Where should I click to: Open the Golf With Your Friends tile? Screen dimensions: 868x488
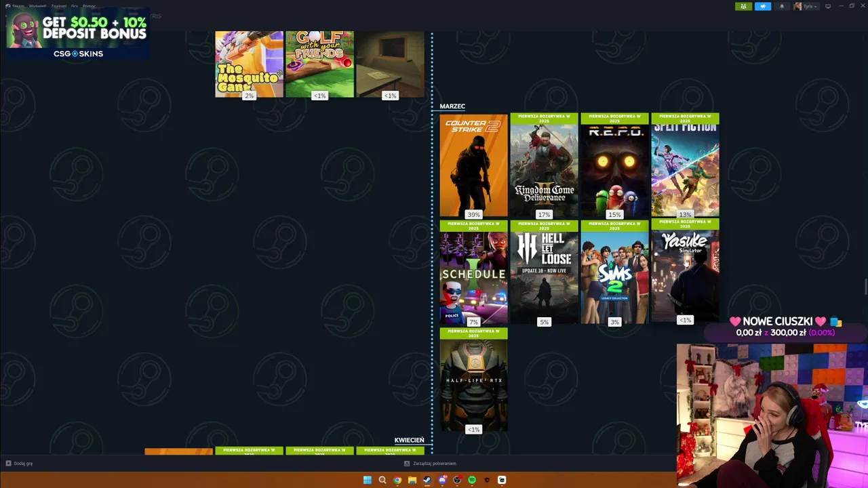319,64
